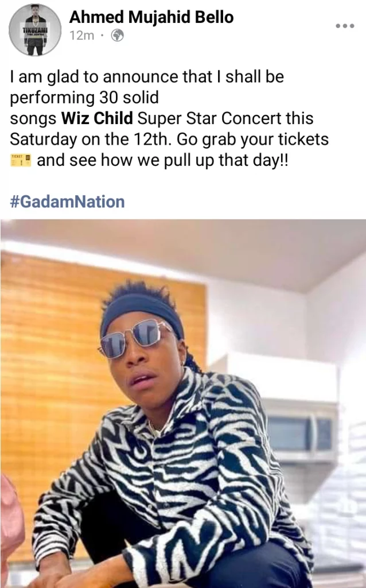The image size is (366, 588).
Task: Click the yellow ticket emoji in post
Action: click(21, 160)
